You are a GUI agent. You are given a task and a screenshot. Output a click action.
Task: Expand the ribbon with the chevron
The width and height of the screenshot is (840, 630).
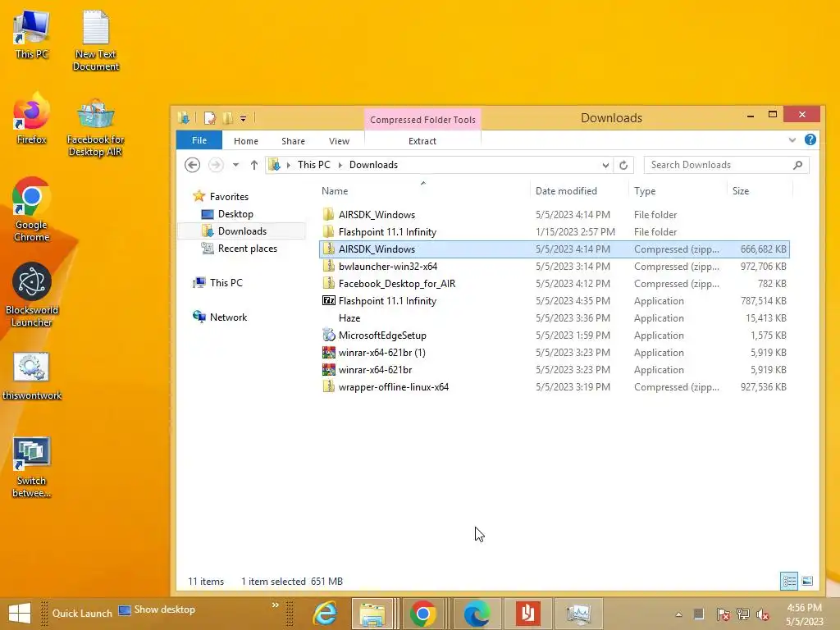click(792, 140)
